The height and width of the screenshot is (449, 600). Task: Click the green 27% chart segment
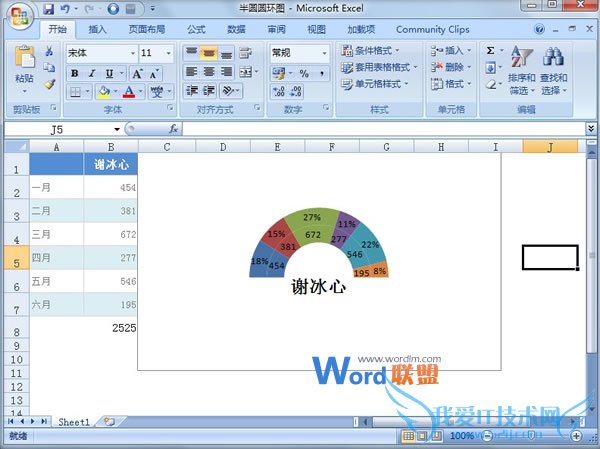pyautogui.click(x=312, y=217)
